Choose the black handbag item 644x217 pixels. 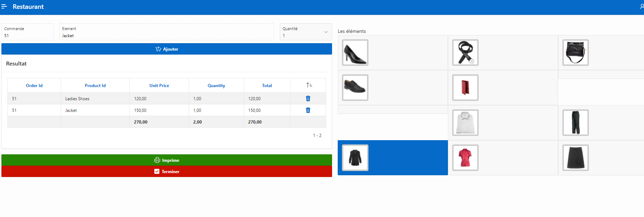575,53
